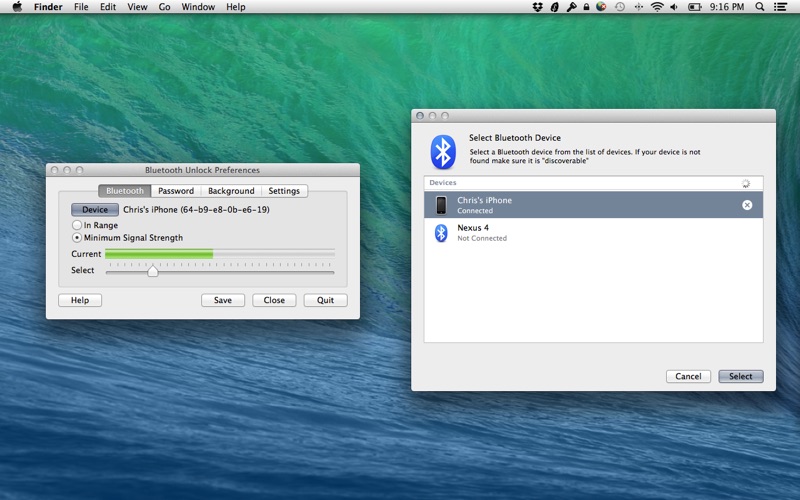Choose Minimum Signal Strength option
Image resolution: width=800 pixels, height=500 pixels.
(x=77, y=238)
